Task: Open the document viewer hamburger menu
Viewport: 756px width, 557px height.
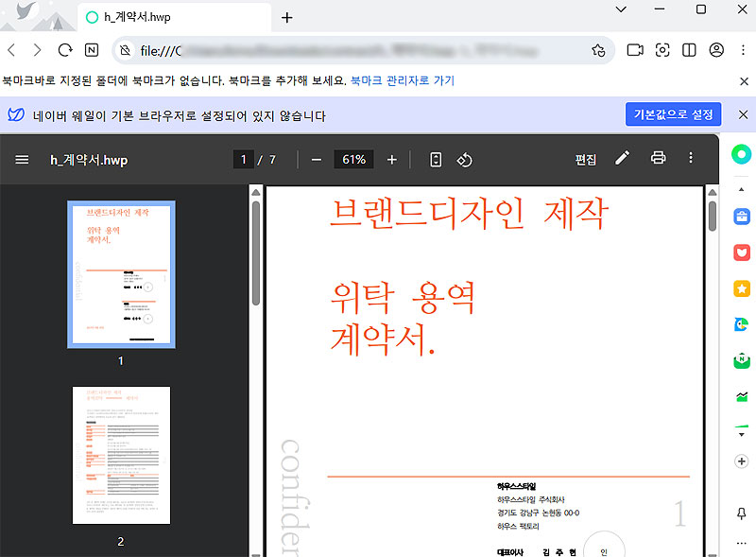Action: [23, 159]
